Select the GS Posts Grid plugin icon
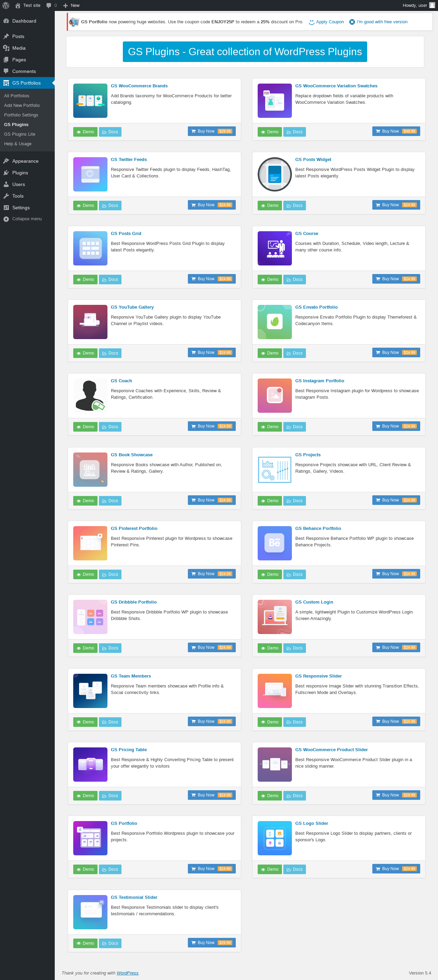This screenshot has width=438, height=980. [90, 248]
